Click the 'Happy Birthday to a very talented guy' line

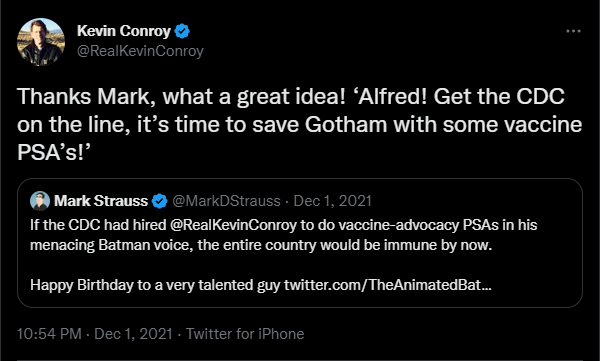[x=155, y=285]
